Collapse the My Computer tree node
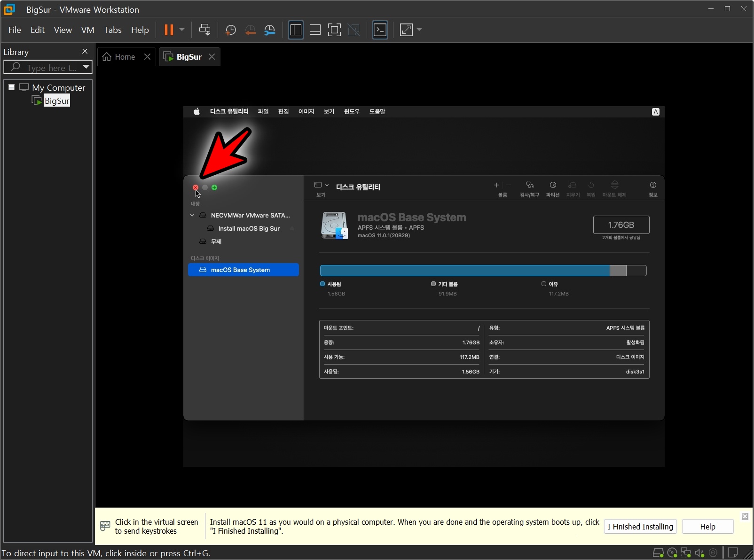This screenshot has height=560, width=754. pos(11,87)
